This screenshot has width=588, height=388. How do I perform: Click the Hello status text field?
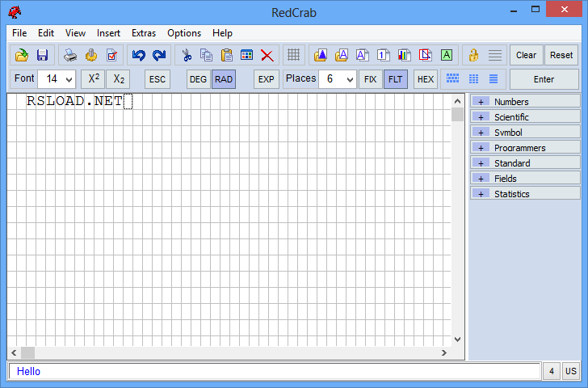tap(275, 371)
